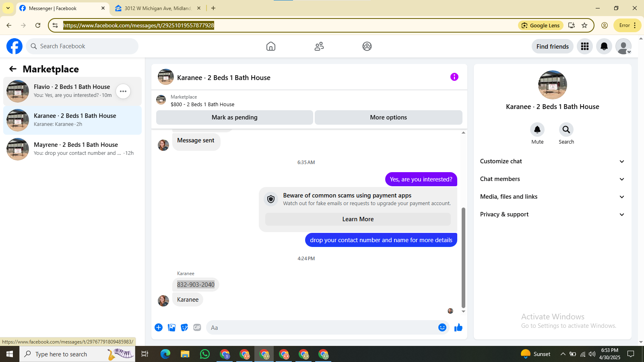Click the Google Lens button in address bar
Image resolution: width=644 pixels, height=362 pixels.
tap(541, 25)
